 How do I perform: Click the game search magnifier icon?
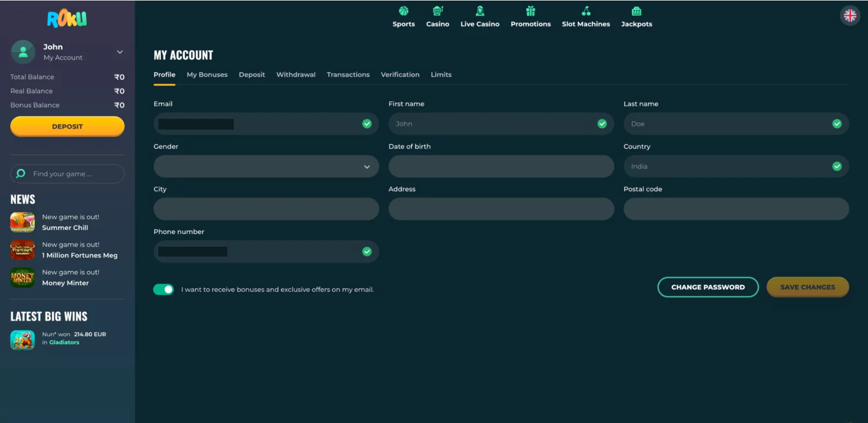click(x=21, y=174)
